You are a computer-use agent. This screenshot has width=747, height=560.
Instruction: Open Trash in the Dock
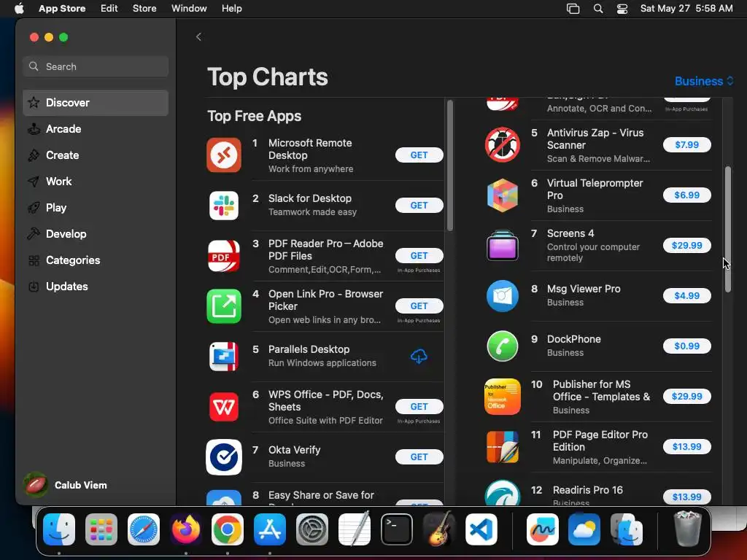point(687,529)
